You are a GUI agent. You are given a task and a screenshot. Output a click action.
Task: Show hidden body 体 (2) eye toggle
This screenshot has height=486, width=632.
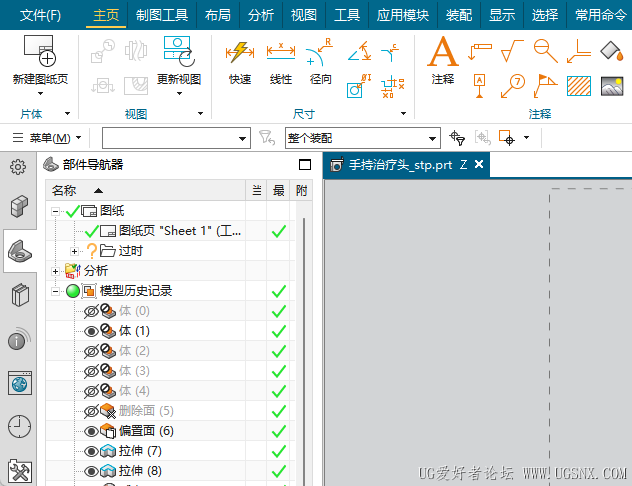91,351
